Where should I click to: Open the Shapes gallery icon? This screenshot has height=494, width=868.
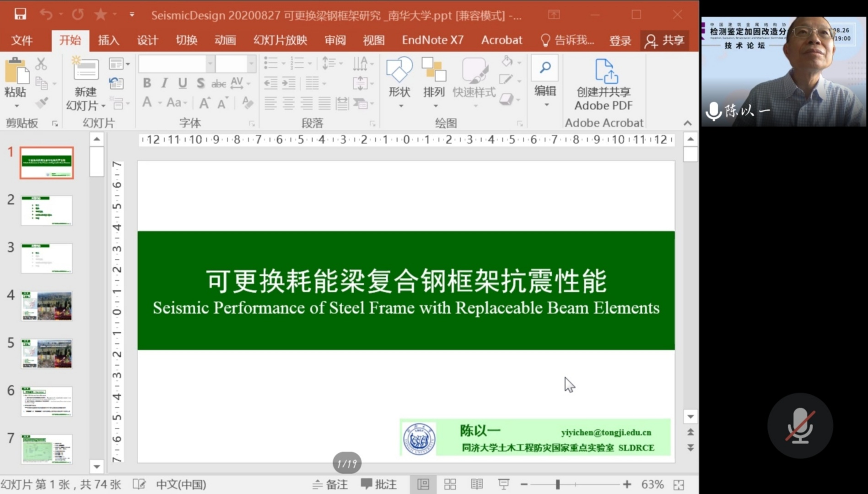399,71
